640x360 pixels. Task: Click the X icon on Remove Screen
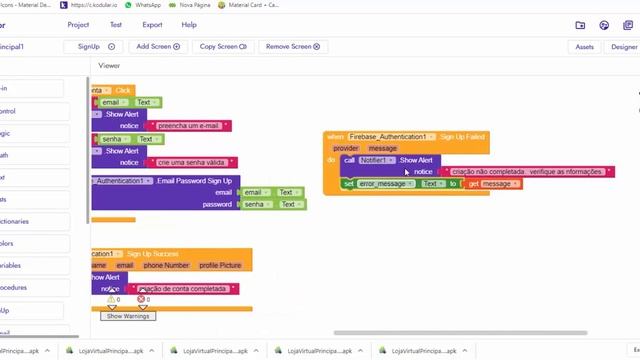tap(316, 47)
